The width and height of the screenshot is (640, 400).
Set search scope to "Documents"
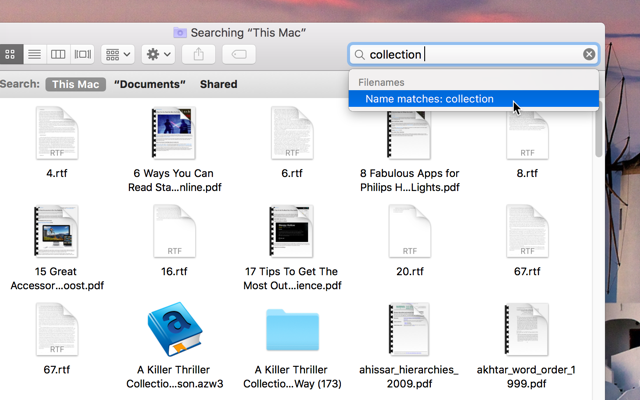149,85
